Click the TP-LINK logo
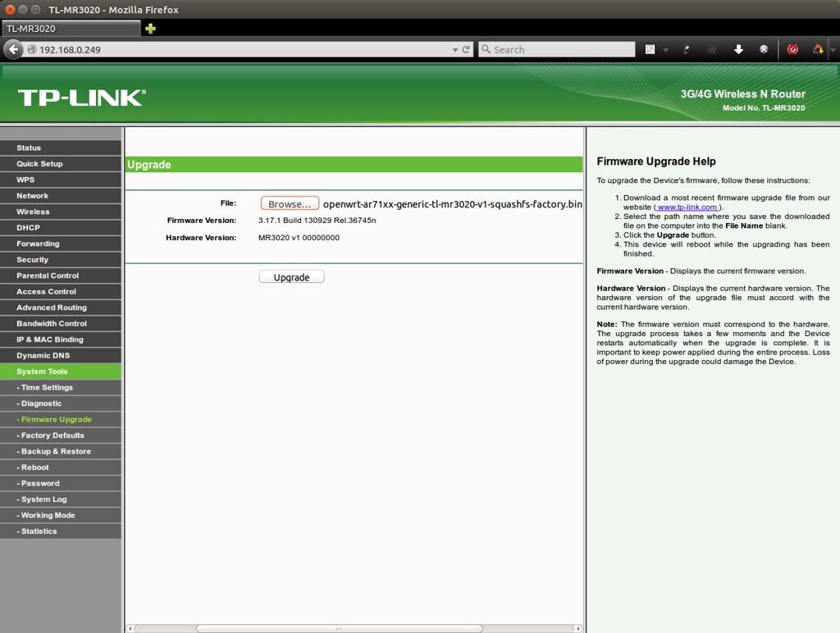This screenshot has height=633, width=840. tap(81, 98)
